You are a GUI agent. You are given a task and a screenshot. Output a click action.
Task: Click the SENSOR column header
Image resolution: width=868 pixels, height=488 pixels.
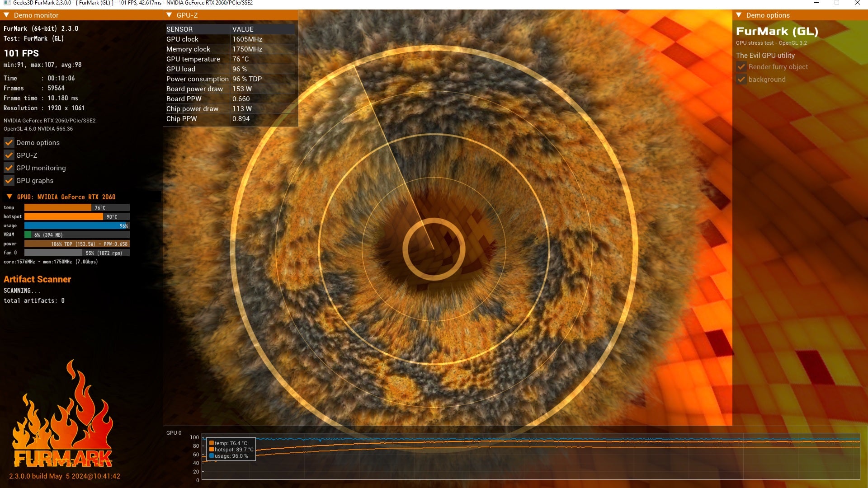click(x=179, y=29)
